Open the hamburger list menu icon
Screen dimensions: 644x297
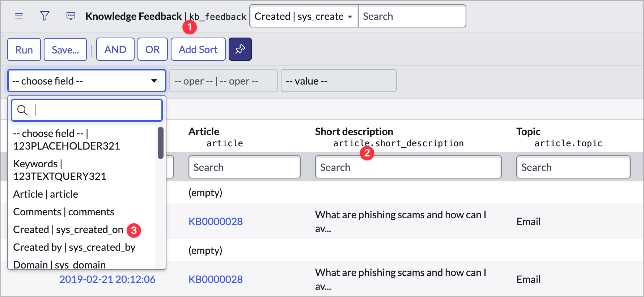click(x=19, y=16)
